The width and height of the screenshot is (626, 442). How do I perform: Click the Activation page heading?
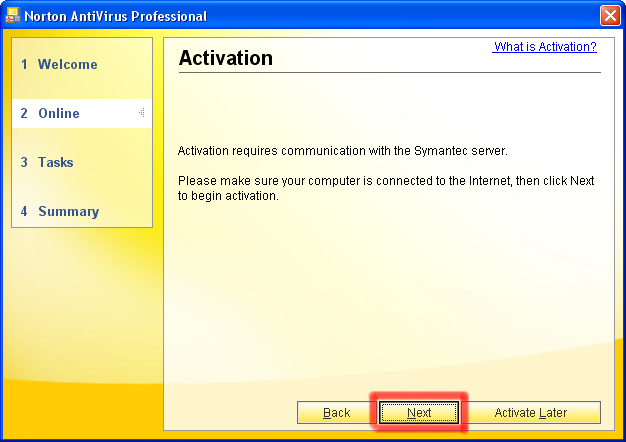point(225,59)
